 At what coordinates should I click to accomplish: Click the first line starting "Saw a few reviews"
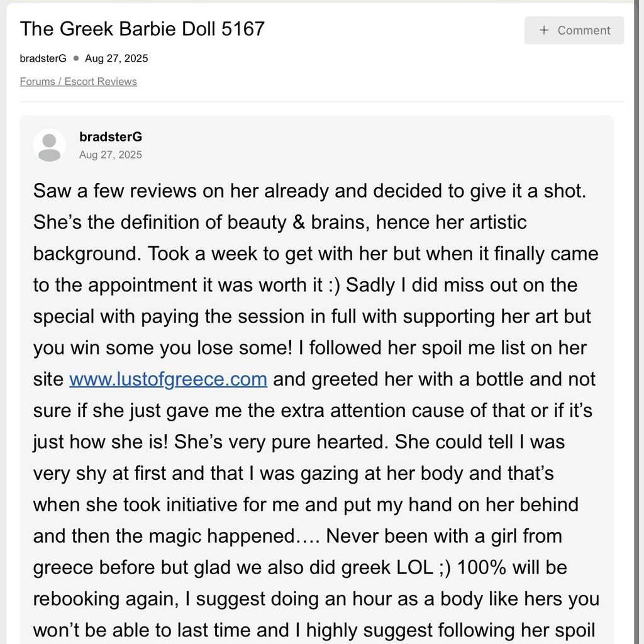309,191
